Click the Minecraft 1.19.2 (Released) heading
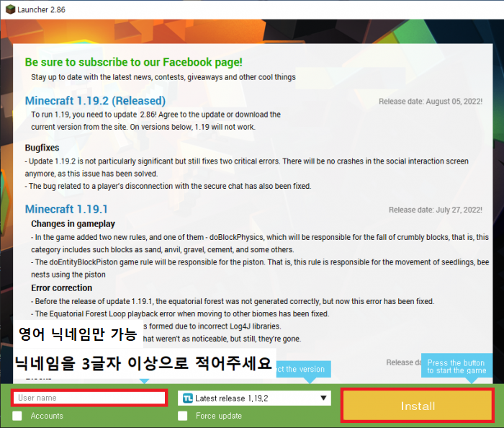 [95, 101]
